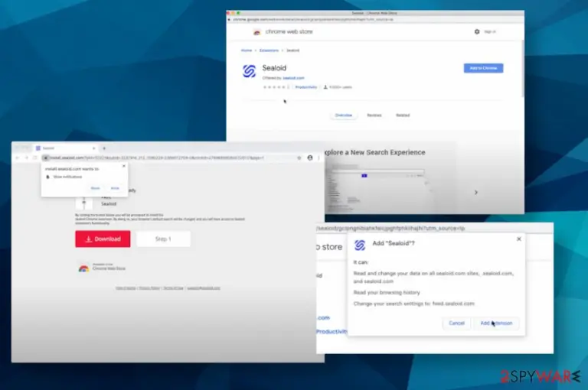Click the red Download button
Screen dimensions: 588x390
point(103,239)
